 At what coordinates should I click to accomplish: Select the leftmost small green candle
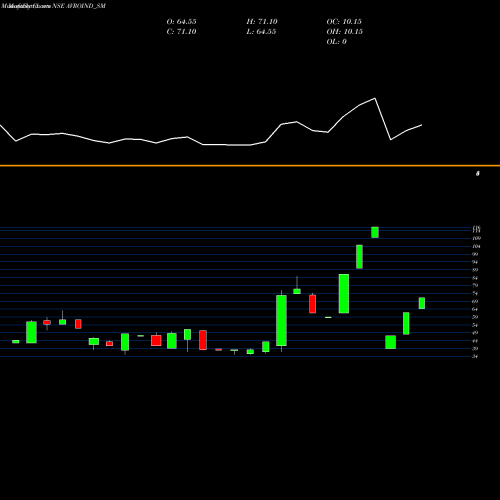pos(16,341)
